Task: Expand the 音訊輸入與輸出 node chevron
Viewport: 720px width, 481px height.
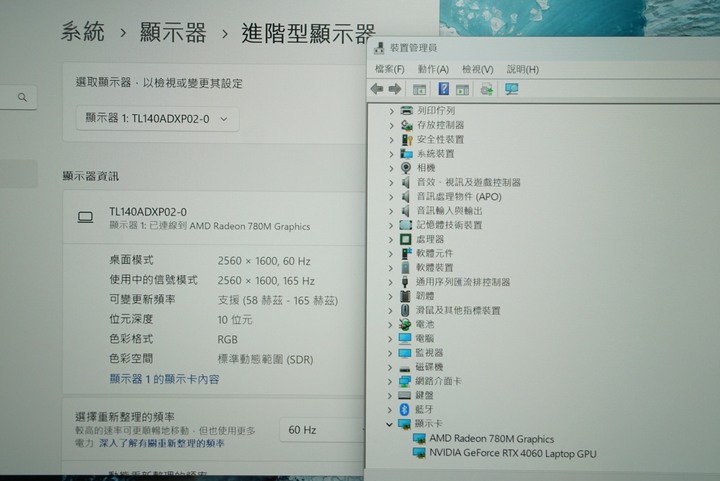Action: pyautogui.click(x=391, y=211)
